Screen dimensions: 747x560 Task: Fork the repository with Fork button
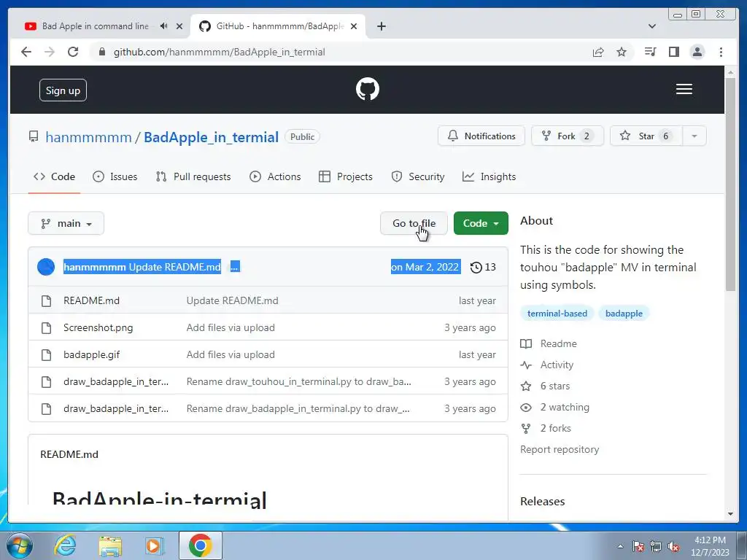(568, 136)
